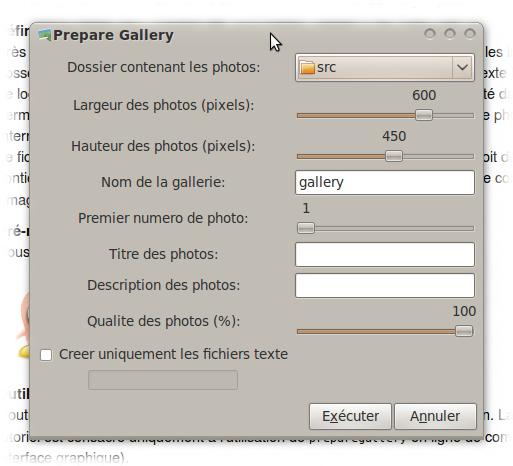
Task: Click the Qualite des photos slider handle
Action: 464,331
